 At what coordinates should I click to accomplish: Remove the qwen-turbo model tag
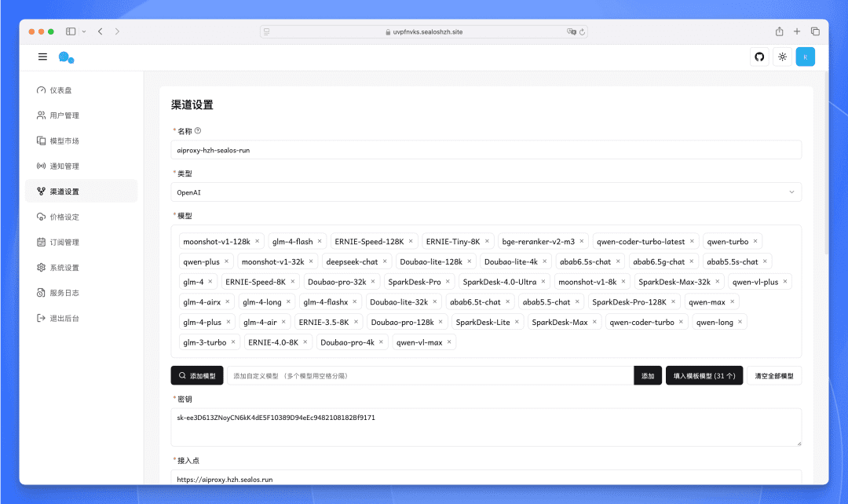point(755,241)
